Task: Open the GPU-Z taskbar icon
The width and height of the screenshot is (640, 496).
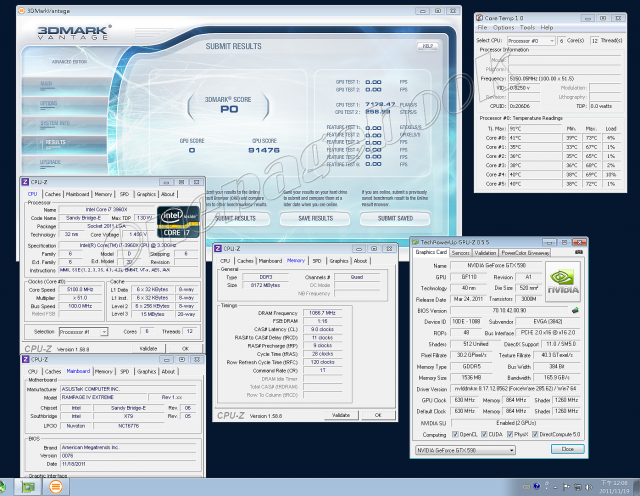Action: coord(28,487)
